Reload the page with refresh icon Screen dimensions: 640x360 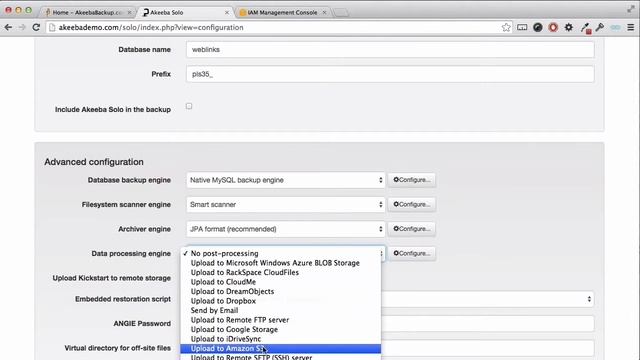coord(36,27)
